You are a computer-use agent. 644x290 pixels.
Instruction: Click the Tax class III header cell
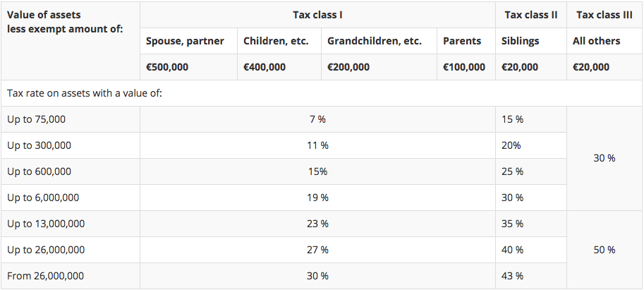point(604,15)
